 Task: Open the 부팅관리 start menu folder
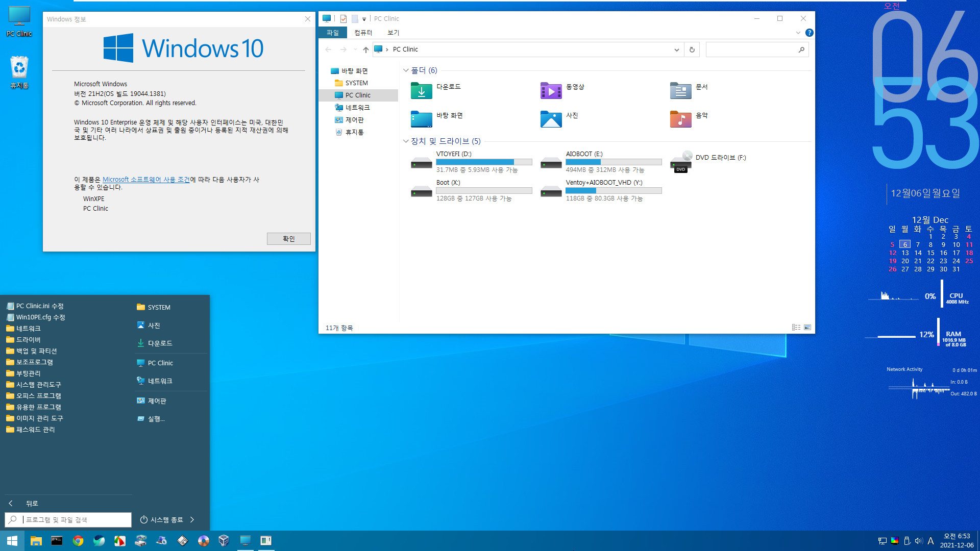(x=23, y=373)
